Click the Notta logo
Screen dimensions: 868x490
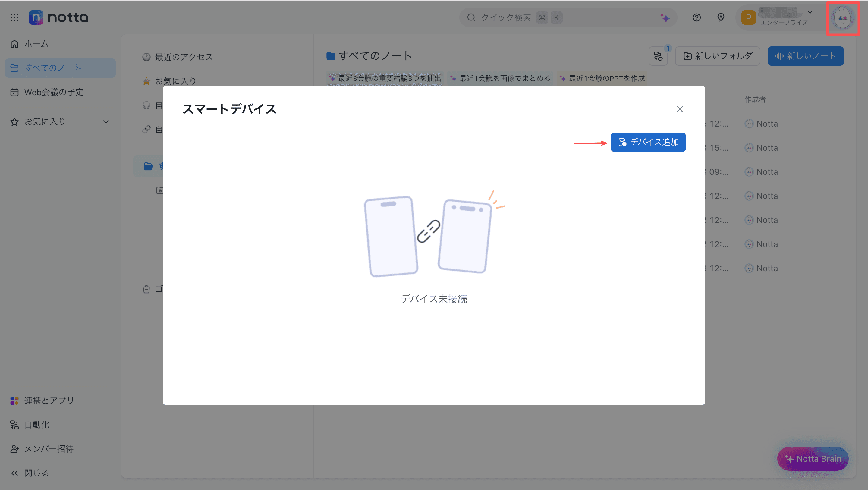tap(59, 17)
